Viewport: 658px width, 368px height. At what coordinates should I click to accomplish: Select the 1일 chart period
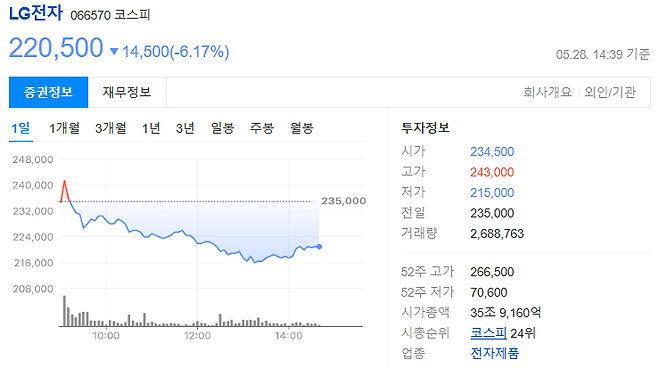click(x=21, y=128)
